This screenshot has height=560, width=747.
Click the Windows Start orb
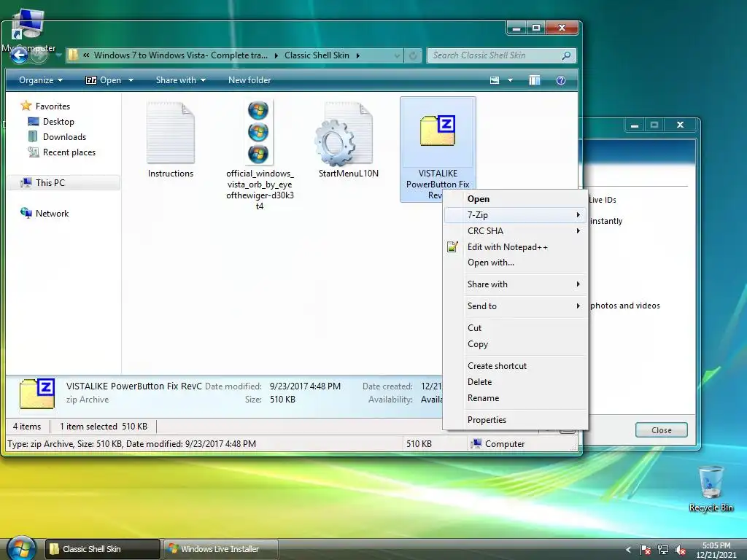21,548
